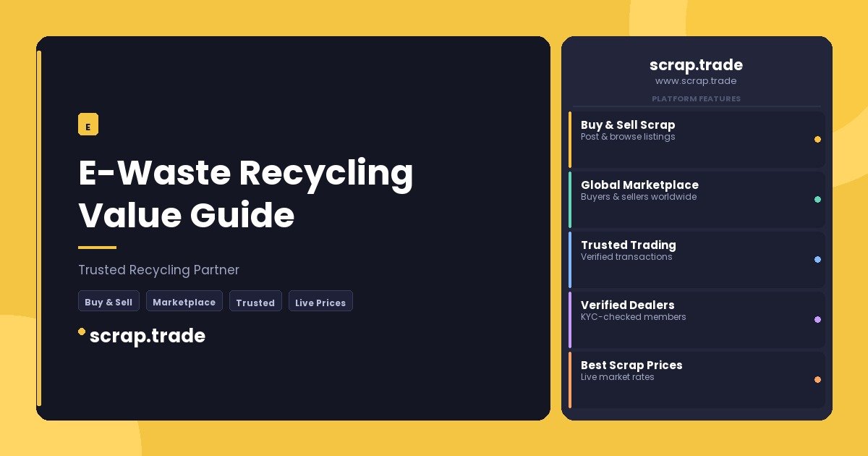Select the Live Prices tag
The width and height of the screenshot is (868, 456).
point(320,302)
